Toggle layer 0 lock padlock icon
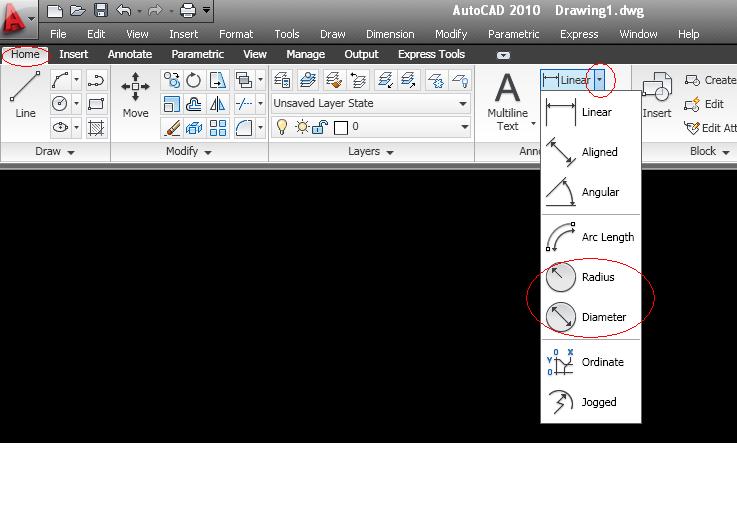The image size is (737, 505). coord(320,127)
